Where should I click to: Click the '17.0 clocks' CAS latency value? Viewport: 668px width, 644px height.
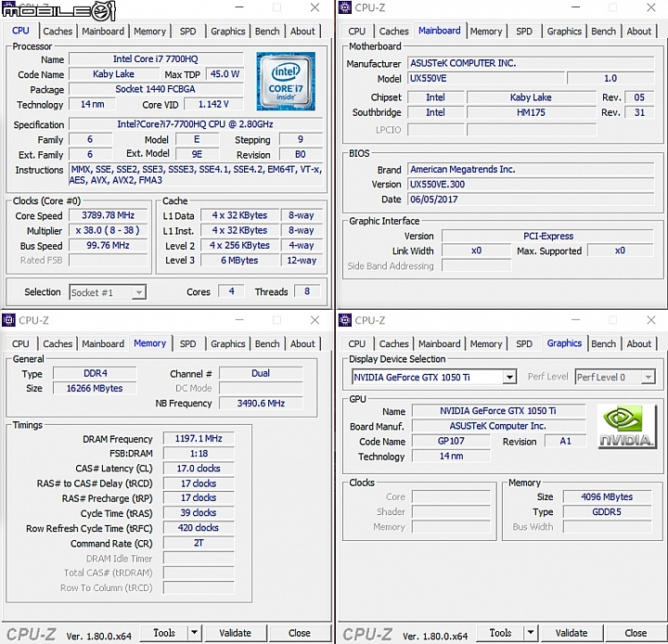pos(199,468)
